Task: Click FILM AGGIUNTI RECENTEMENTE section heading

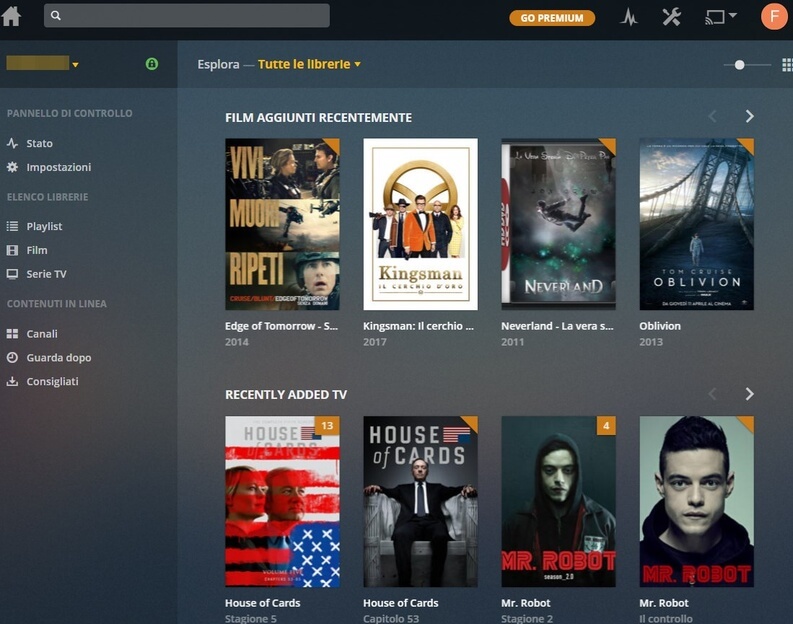Action: 319,117
